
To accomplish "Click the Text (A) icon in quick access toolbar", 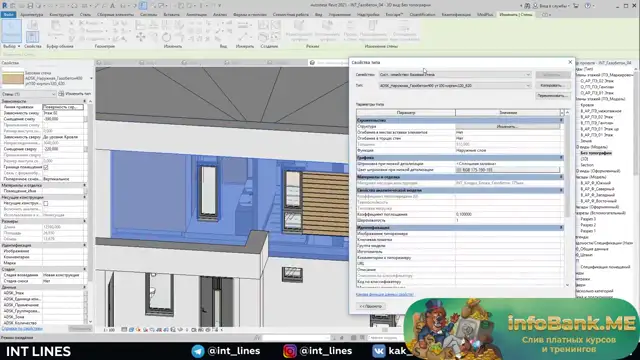I will (113, 6).
